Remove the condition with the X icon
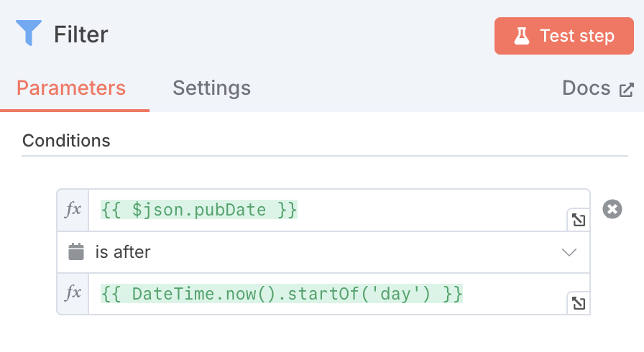This screenshot has width=644, height=352. [x=612, y=210]
